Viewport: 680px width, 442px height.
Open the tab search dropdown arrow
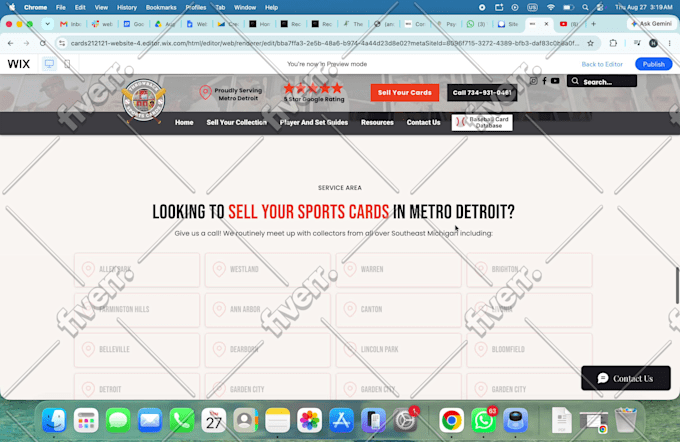pyautogui.click(x=47, y=24)
